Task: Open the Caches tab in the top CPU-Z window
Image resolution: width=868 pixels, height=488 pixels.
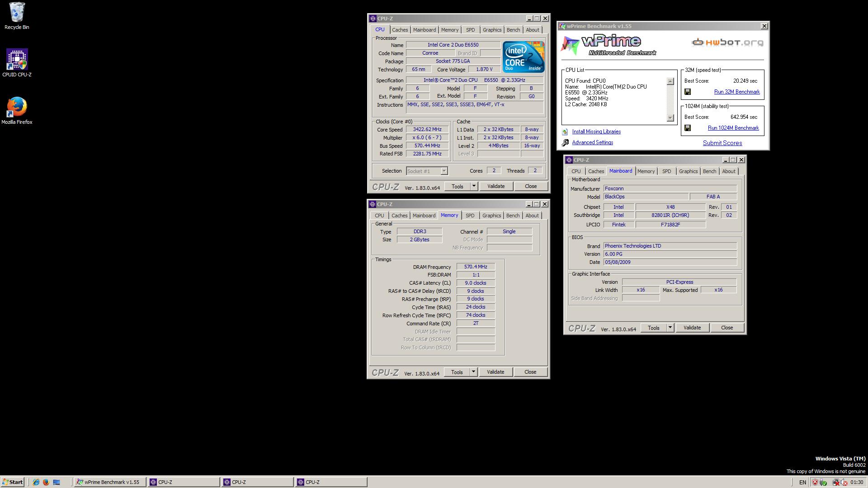Action: [400, 30]
